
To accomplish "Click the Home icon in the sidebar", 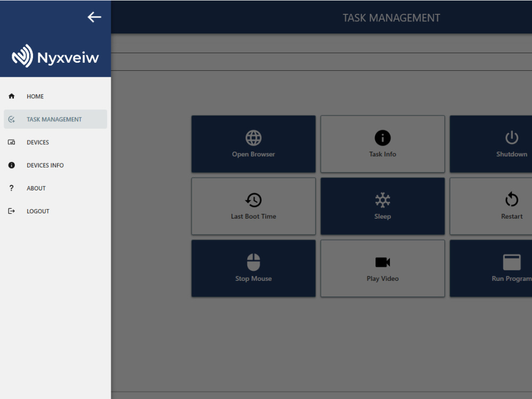I will tap(11, 96).
